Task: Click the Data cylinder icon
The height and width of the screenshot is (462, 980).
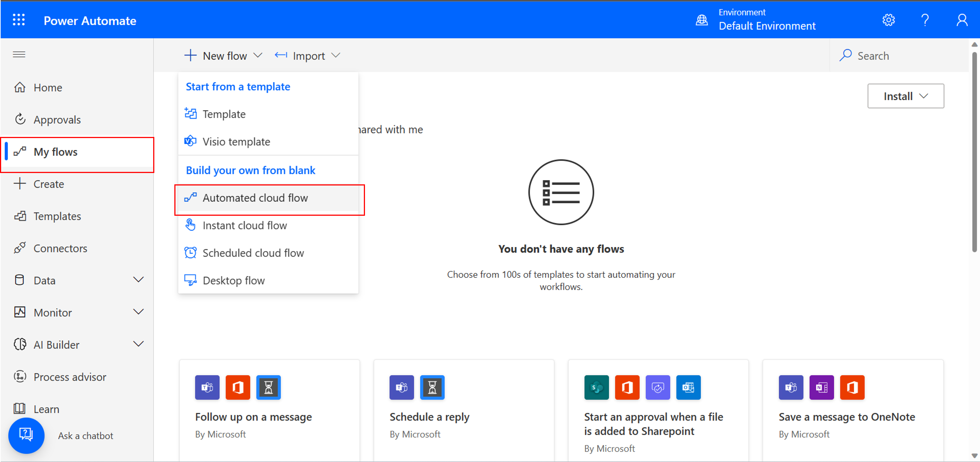Action: point(19,280)
